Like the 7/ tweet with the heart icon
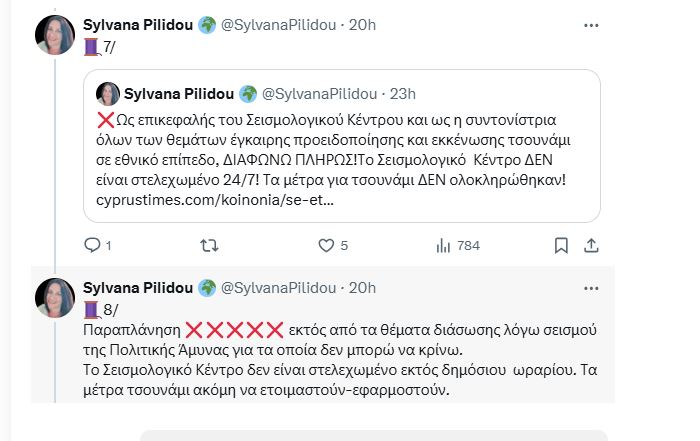Screen dimensions: 700x441 point(325,245)
